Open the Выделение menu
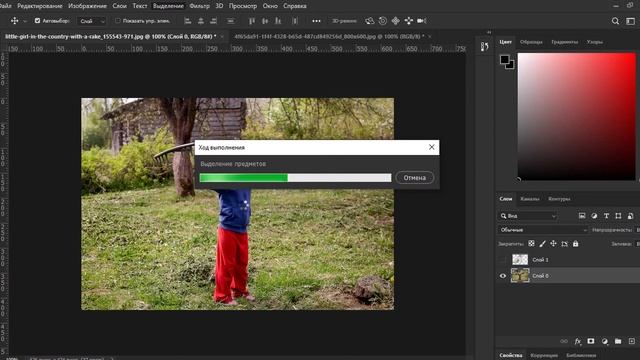The height and width of the screenshot is (360, 640). pos(168,6)
